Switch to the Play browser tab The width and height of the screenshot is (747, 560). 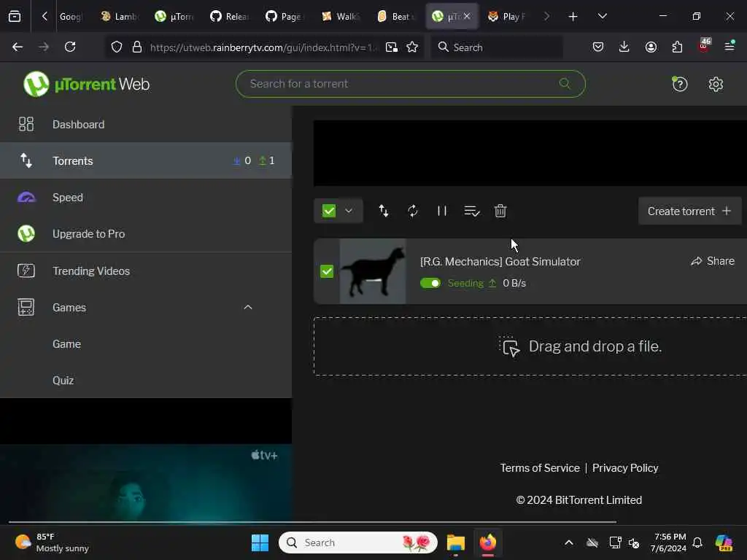pos(507,17)
